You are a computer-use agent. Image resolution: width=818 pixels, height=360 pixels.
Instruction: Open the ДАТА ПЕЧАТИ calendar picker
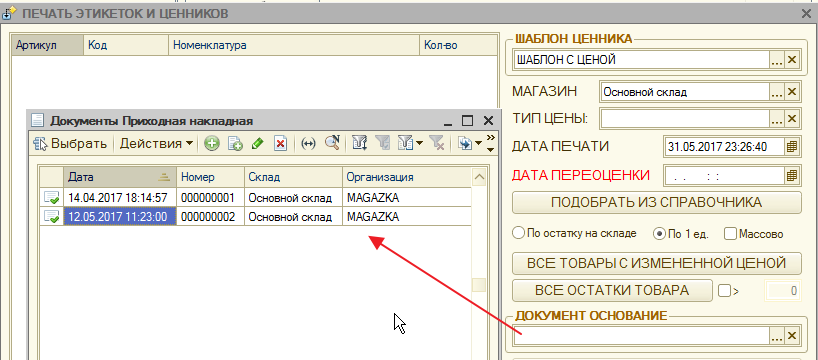tap(792, 147)
